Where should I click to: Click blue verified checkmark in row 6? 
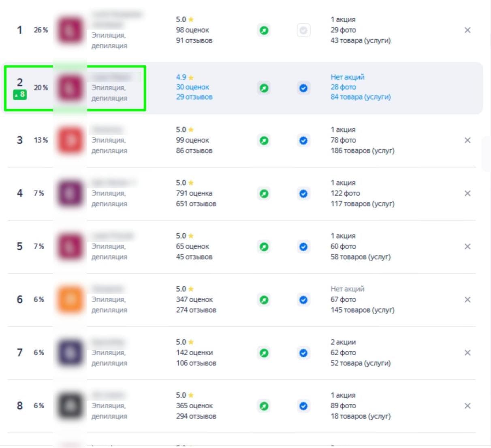click(303, 300)
